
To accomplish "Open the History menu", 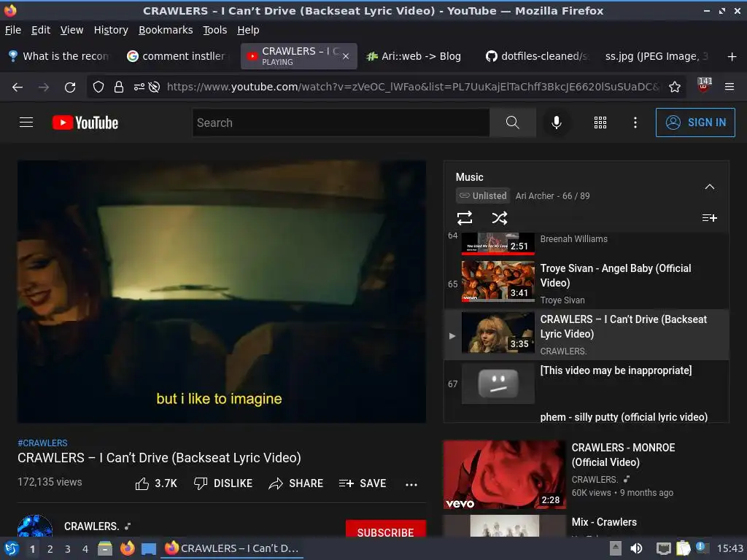I will pos(111,30).
